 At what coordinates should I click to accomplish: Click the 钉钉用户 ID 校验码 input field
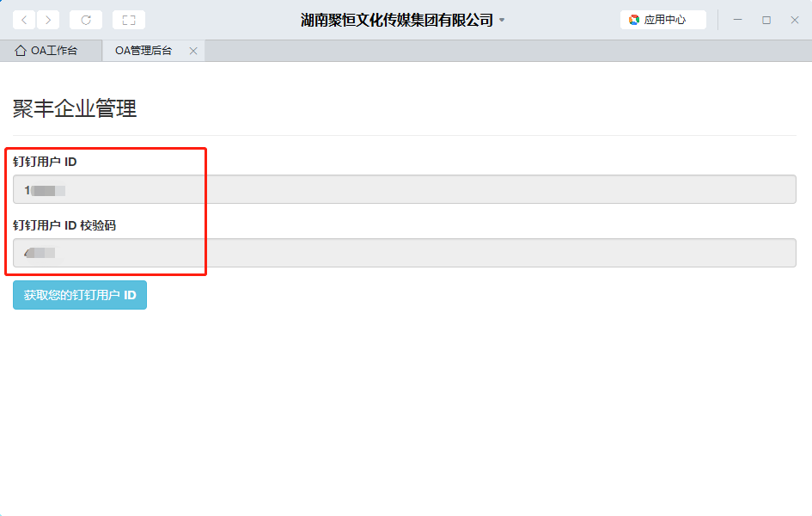pos(404,253)
